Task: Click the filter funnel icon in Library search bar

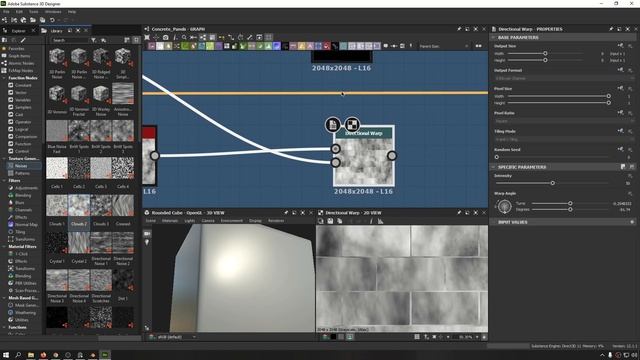Action: click(94, 40)
